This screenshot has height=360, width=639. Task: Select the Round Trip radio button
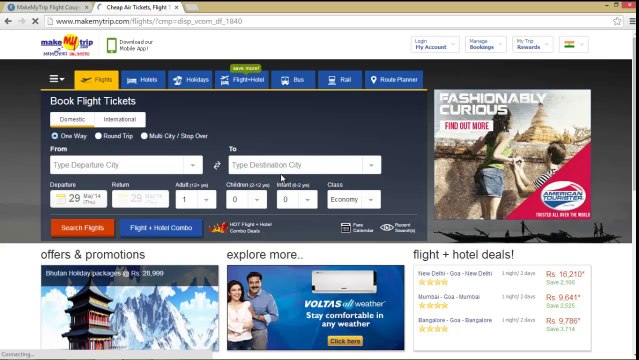98,136
